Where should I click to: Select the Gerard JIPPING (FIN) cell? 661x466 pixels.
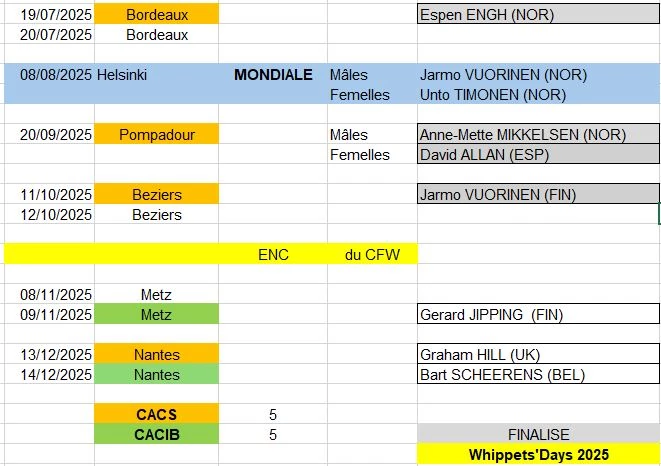[538, 314]
